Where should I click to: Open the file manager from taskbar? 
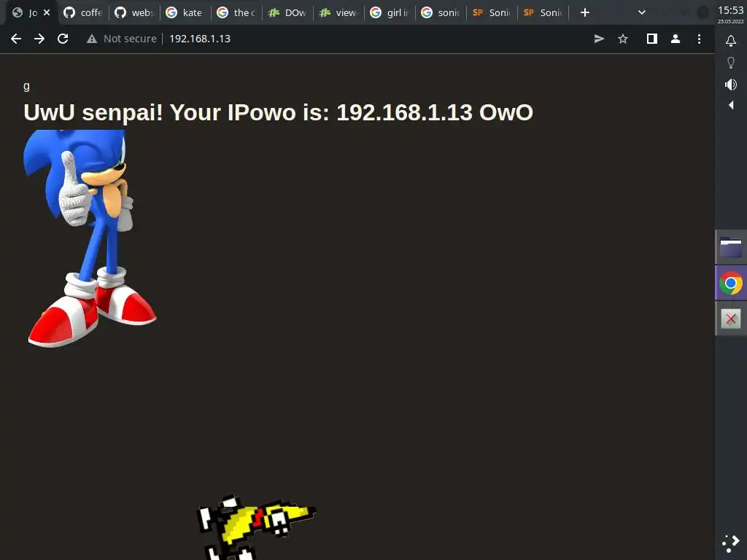click(x=731, y=247)
